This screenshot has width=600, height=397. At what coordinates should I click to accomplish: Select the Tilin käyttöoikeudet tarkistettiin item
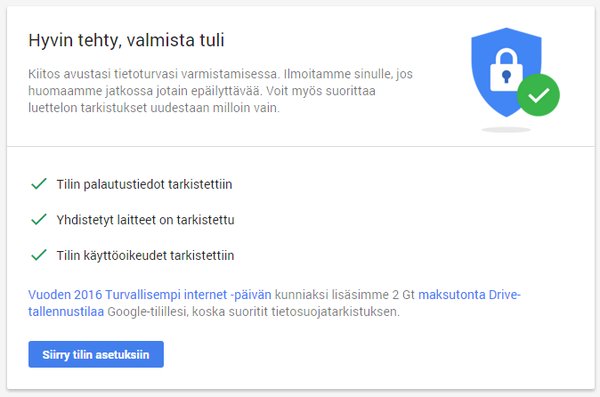point(145,255)
